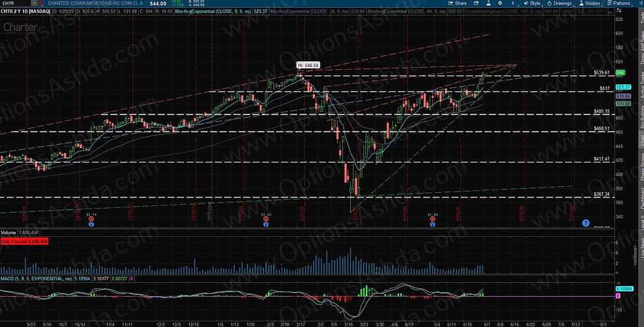Click the $367.34 price level label
Viewport: 644px width, 327px height.
click(x=601, y=194)
